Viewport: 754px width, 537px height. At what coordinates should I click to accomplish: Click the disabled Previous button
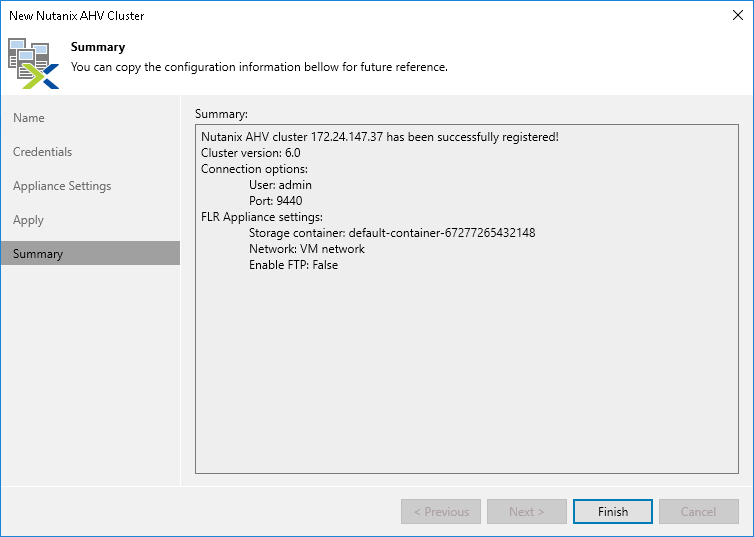(441, 512)
